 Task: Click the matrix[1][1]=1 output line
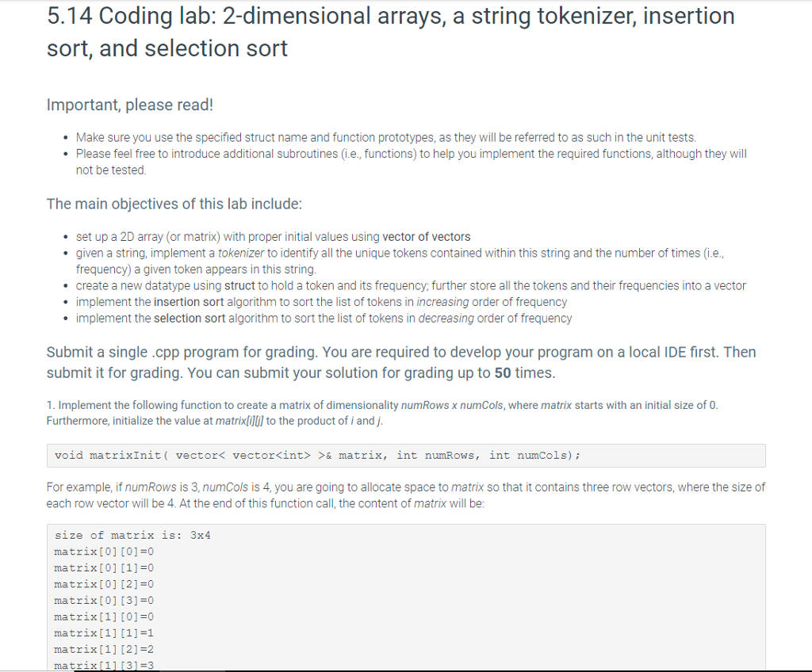coord(104,633)
